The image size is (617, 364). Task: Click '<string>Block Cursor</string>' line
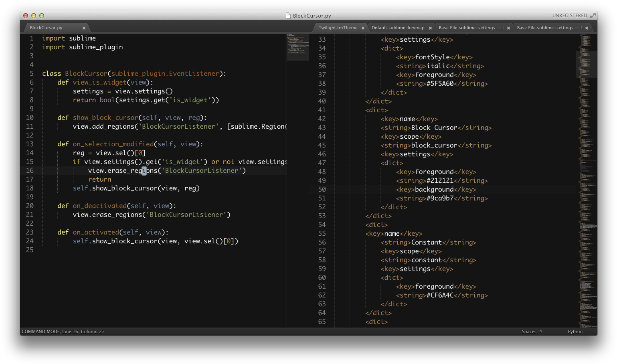tap(436, 128)
